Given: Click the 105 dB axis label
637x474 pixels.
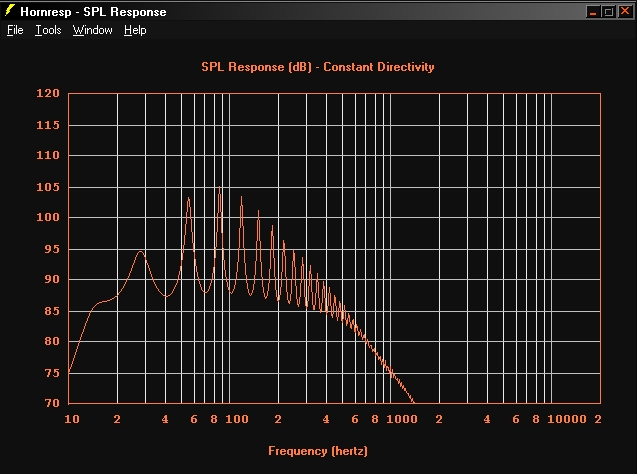Looking at the screenshot, I should (48, 187).
